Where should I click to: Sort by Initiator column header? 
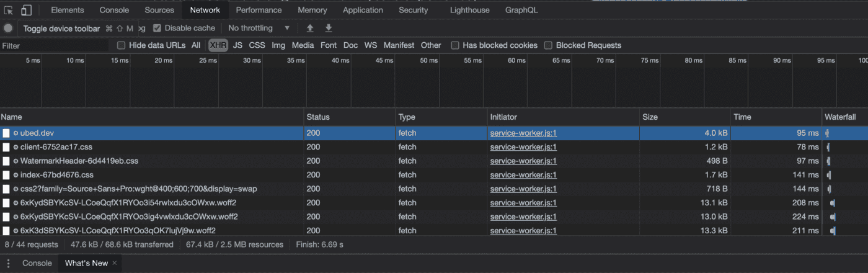(563, 117)
